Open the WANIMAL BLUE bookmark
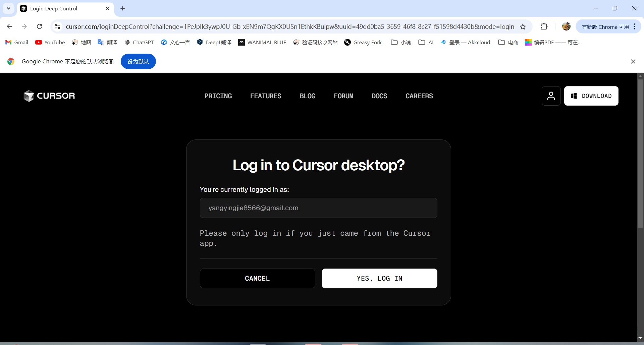The height and width of the screenshot is (345, 644). click(x=262, y=42)
